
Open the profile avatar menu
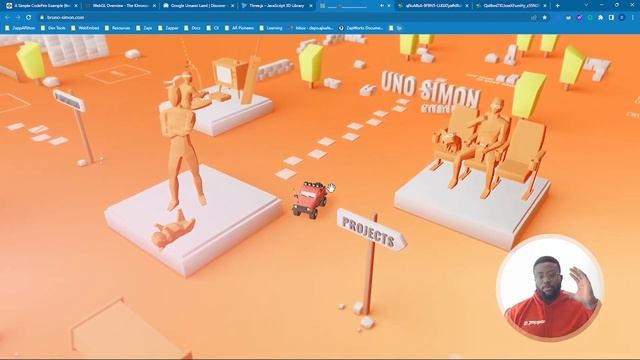tap(622, 18)
